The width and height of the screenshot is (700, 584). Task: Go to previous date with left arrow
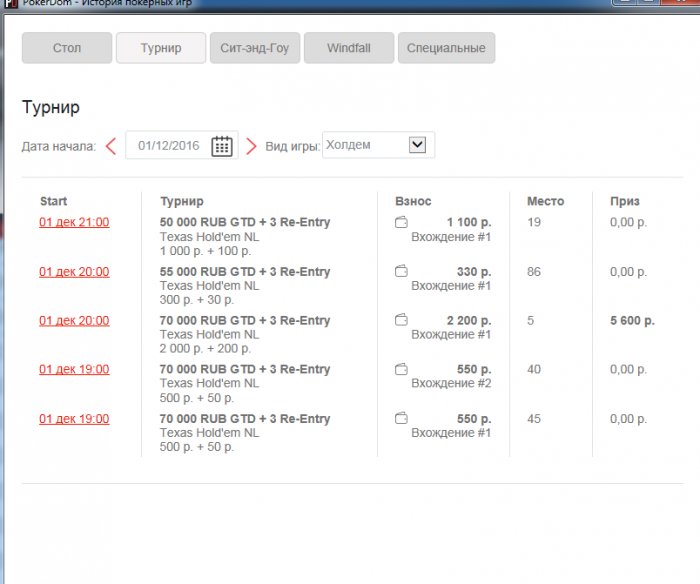pos(111,146)
